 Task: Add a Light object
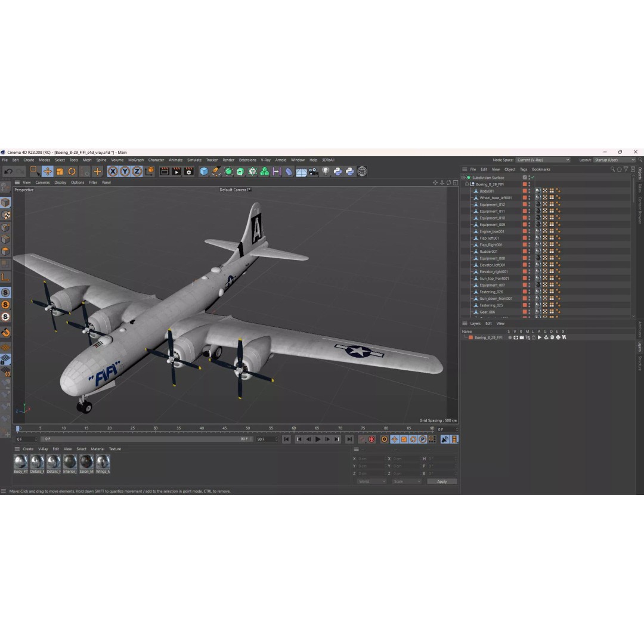coord(326,171)
